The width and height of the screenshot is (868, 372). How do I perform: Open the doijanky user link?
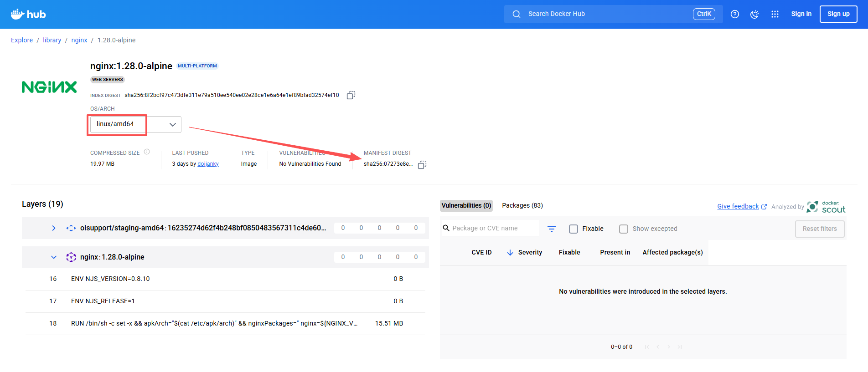tap(208, 164)
